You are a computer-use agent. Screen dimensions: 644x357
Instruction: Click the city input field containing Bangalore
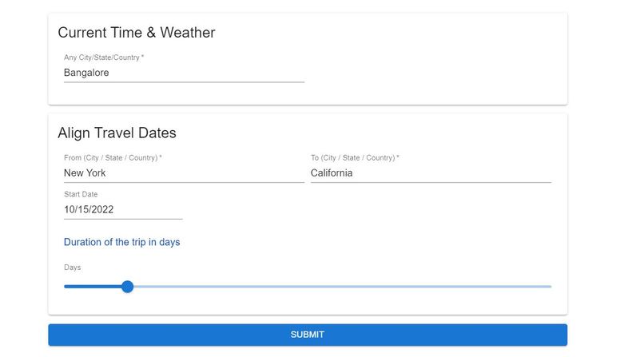click(184, 73)
